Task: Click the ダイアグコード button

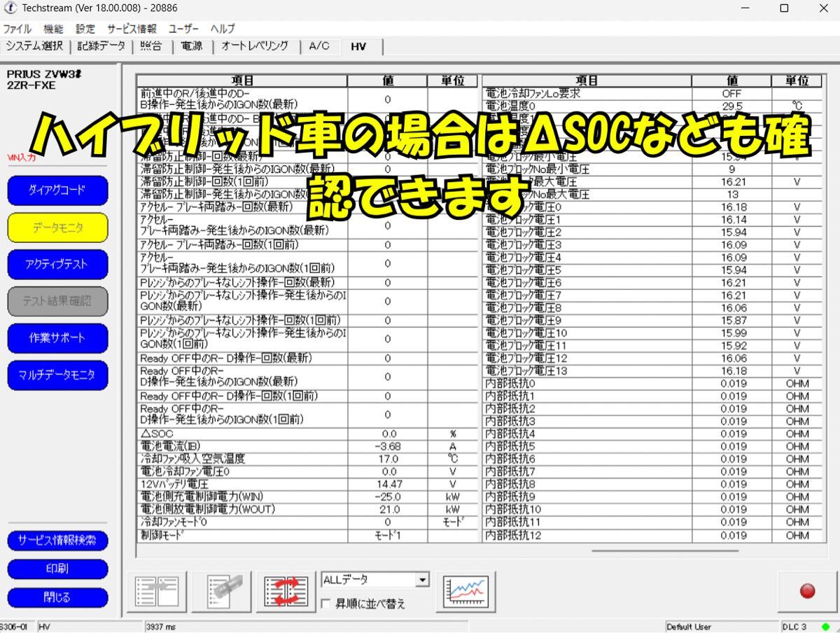Action: tap(57, 190)
